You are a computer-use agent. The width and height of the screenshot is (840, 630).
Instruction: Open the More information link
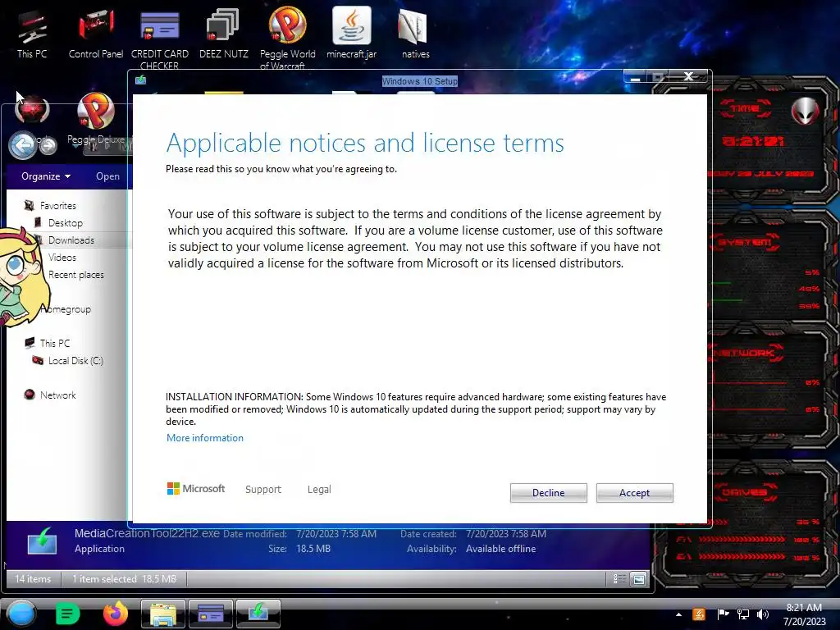[204, 438]
